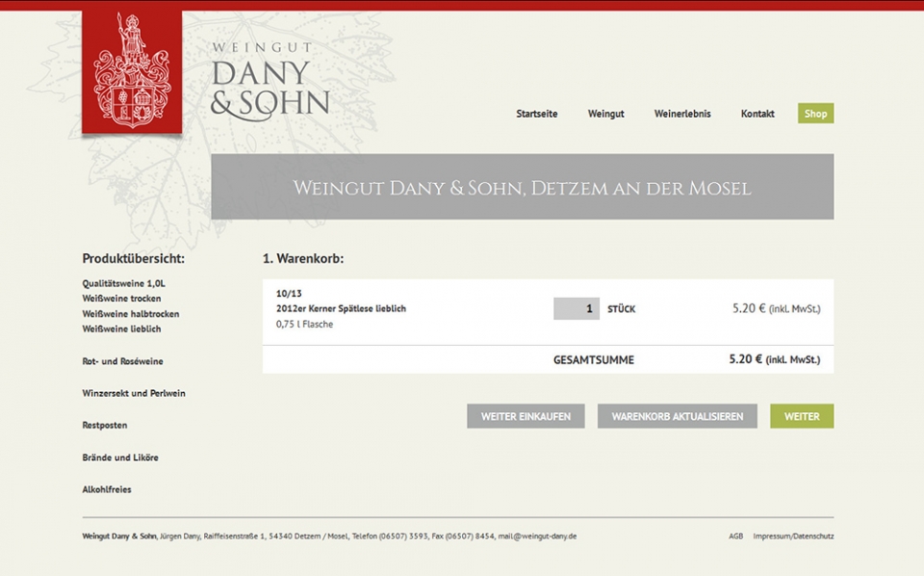Click the total price 5.20 € in Gesamtsumme row

745,359
